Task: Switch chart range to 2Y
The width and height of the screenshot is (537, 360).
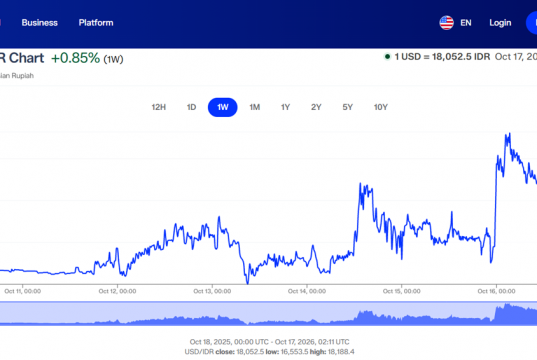Action: pyautogui.click(x=316, y=107)
